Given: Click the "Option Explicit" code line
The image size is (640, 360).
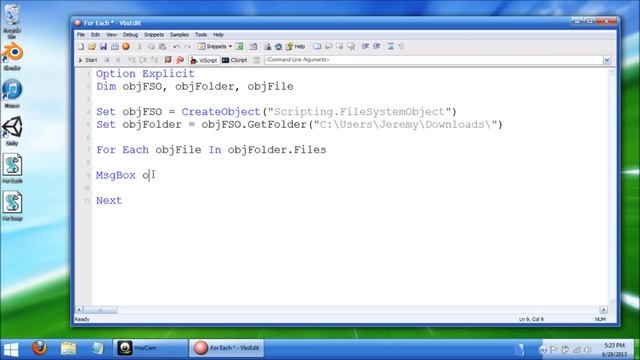Looking at the screenshot, I should pos(145,74).
